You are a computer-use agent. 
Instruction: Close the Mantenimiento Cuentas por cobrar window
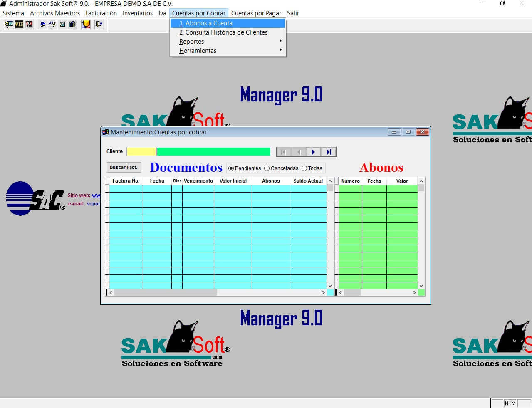422,132
